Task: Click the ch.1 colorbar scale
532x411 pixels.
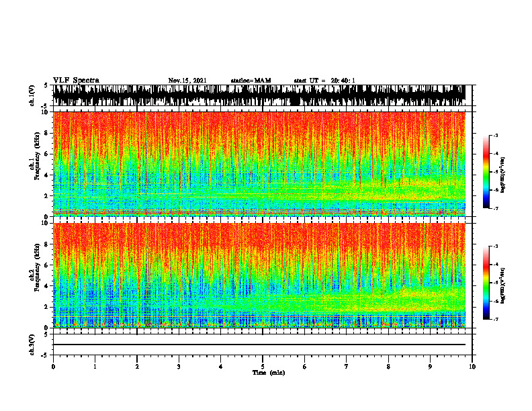Action: (x=486, y=172)
